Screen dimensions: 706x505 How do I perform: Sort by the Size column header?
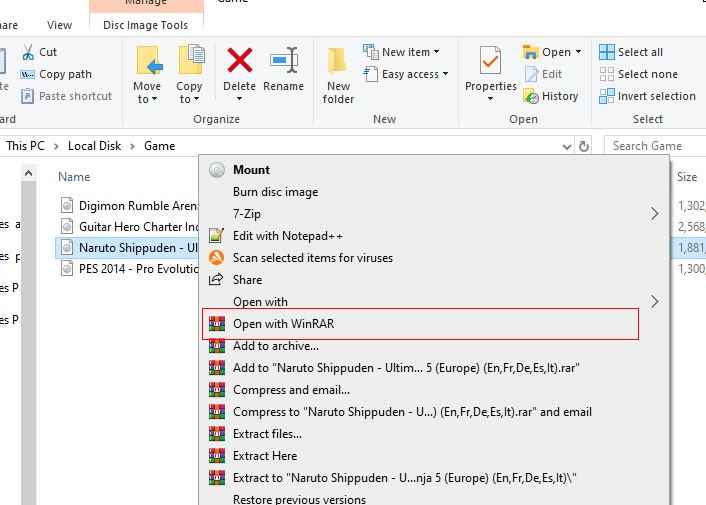(x=687, y=177)
